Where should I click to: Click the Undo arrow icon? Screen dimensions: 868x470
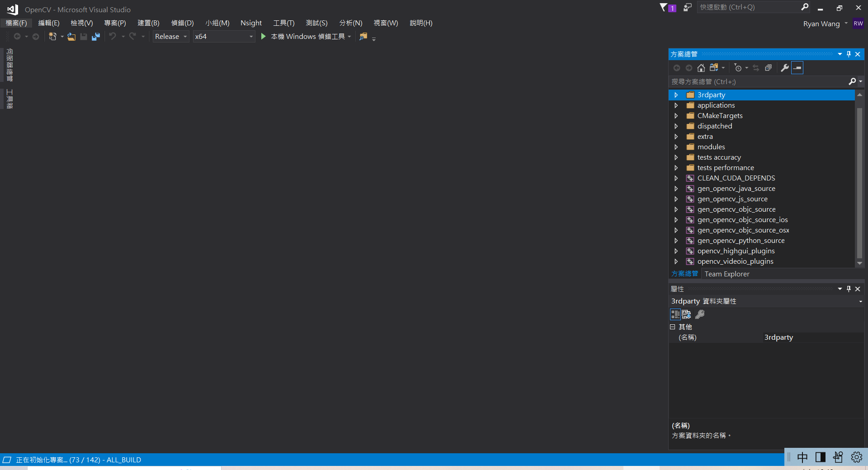pyautogui.click(x=113, y=36)
